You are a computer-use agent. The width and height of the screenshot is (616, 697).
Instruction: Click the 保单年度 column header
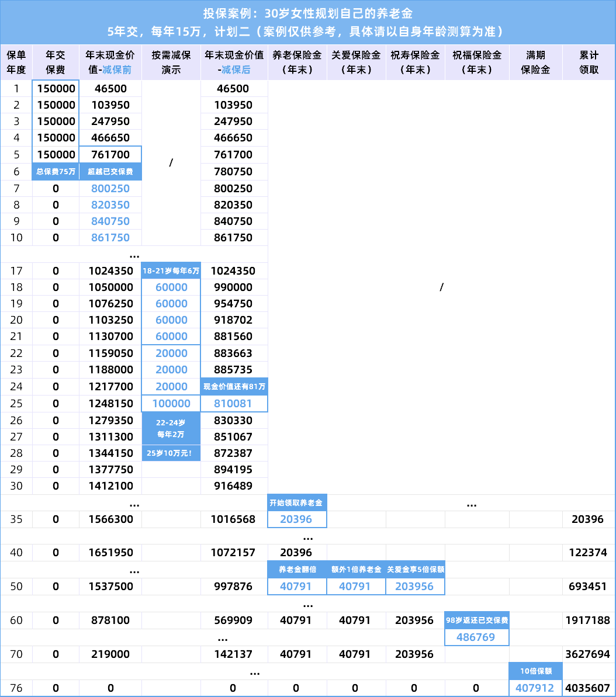[16, 62]
